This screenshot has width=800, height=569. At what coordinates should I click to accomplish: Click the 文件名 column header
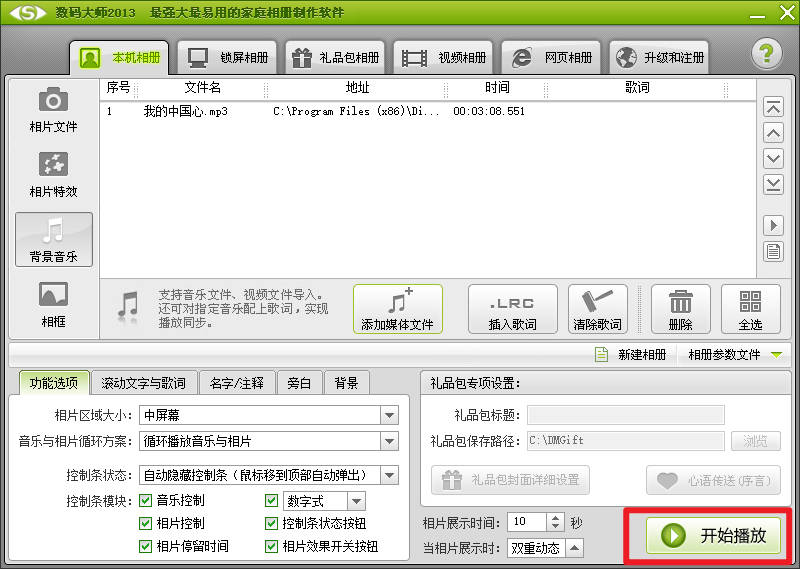(x=203, y=88)
